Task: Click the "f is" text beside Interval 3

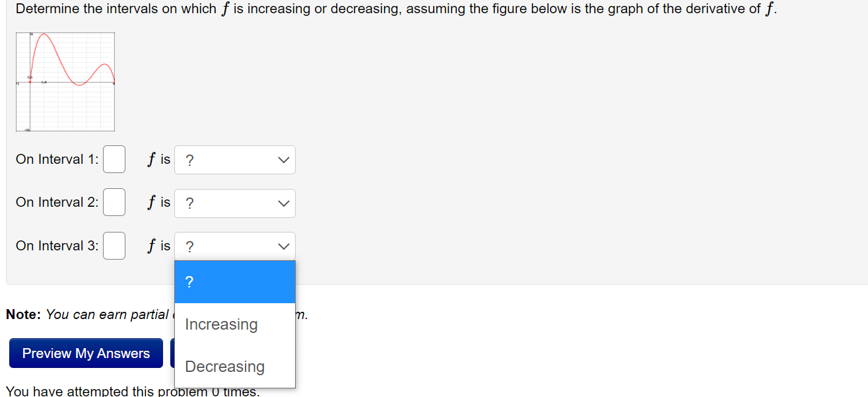Action: 158,245
